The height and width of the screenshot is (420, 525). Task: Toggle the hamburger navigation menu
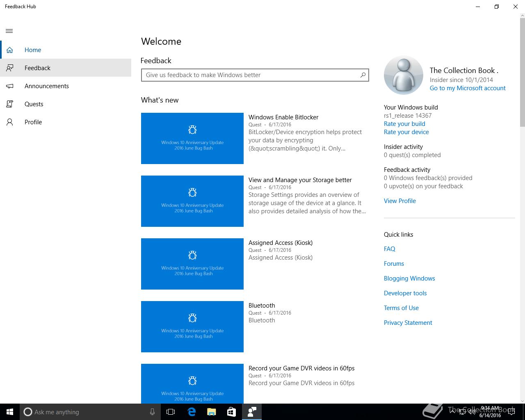click(9, 31)
